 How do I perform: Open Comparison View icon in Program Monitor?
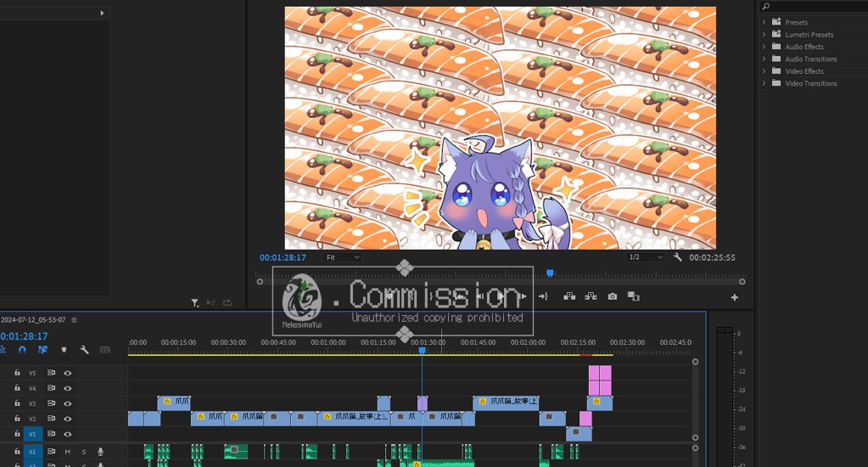[x=633, y=296]
